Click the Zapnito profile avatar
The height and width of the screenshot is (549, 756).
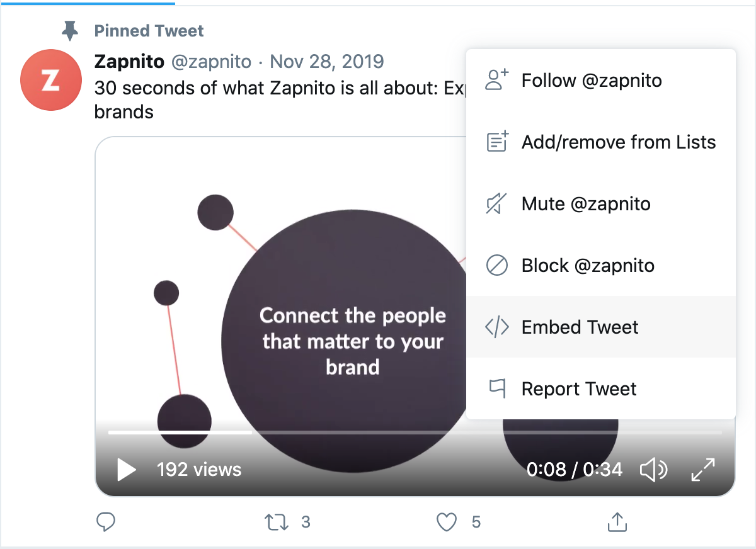coord(50,80)
